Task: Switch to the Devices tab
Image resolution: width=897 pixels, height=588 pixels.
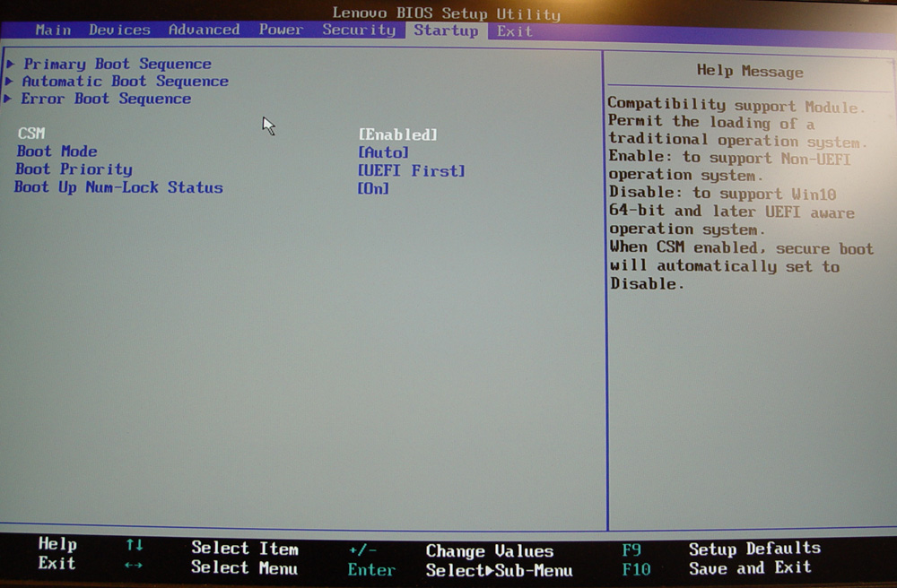Action: [119, 30]
